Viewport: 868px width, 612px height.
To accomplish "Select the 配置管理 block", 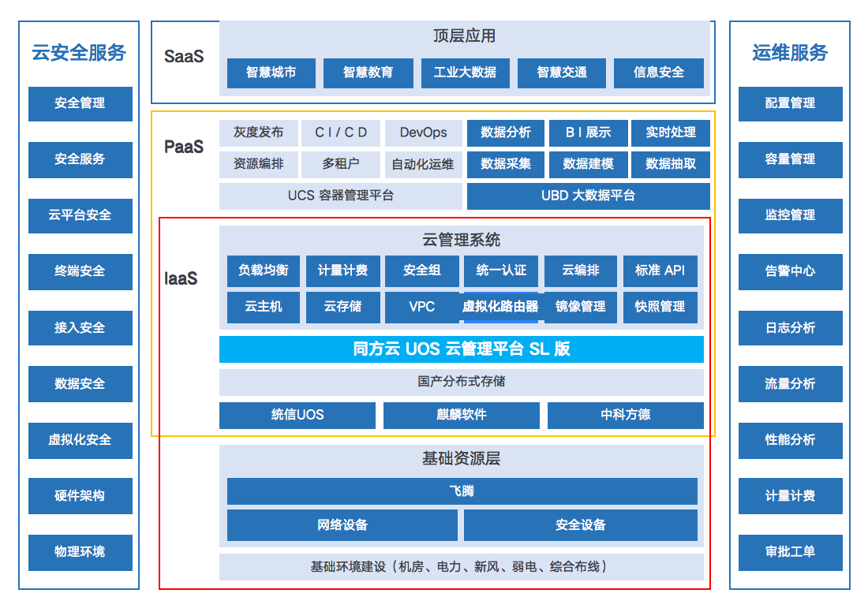I will 791,104.
